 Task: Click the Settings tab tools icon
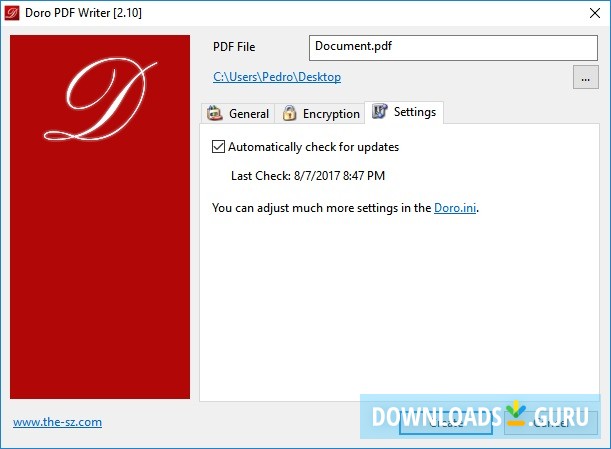click(x=380, y=111)
